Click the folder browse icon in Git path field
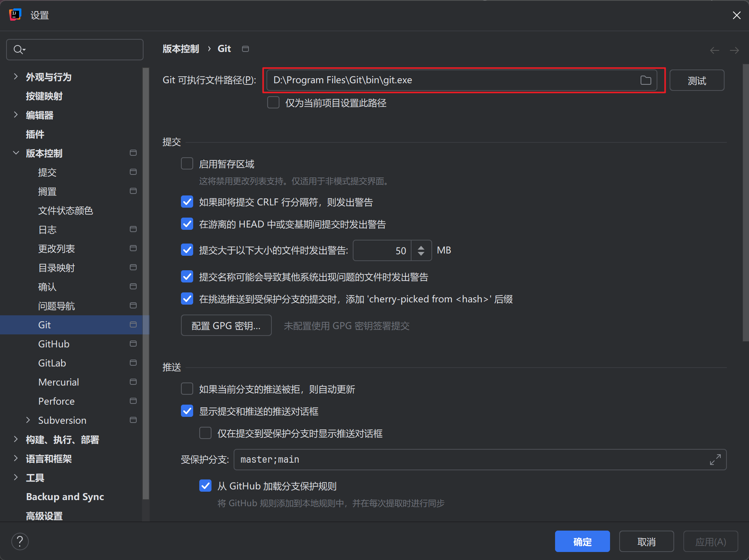 click(x=646, y=80)
